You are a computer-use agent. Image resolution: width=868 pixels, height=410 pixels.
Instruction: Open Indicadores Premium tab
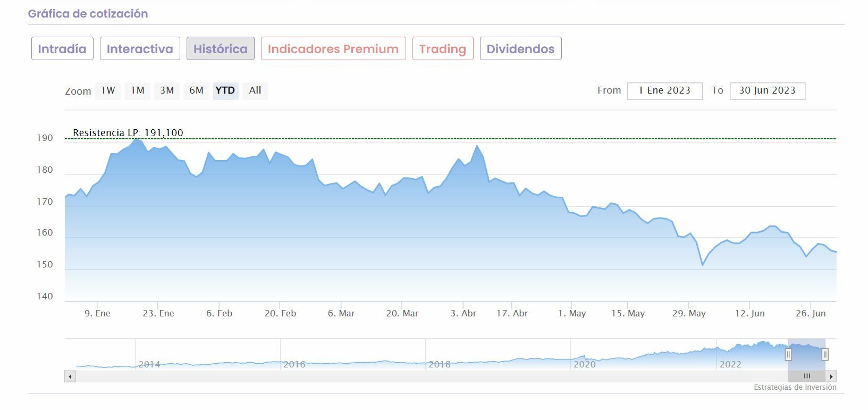point(333,49)
